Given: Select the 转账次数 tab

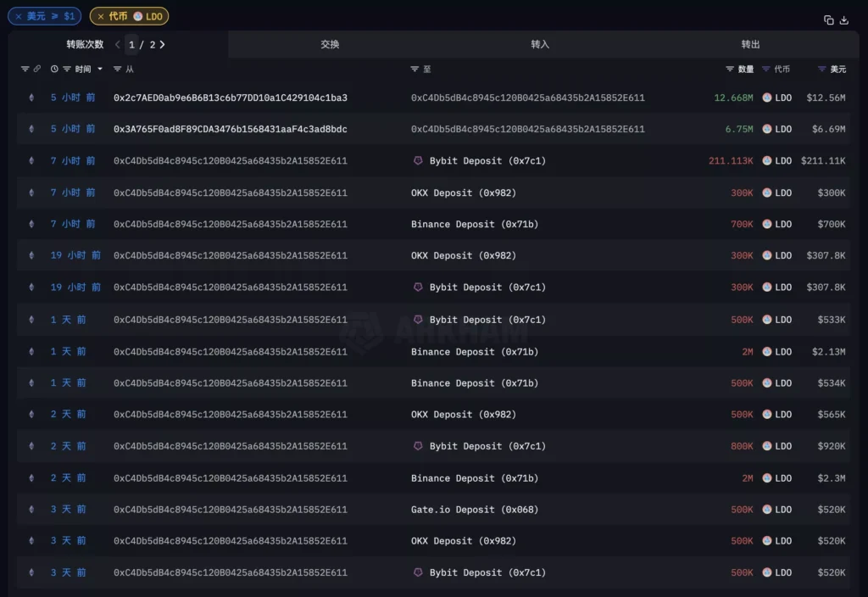Looking at the screenshot, I should tap(85, 44).
